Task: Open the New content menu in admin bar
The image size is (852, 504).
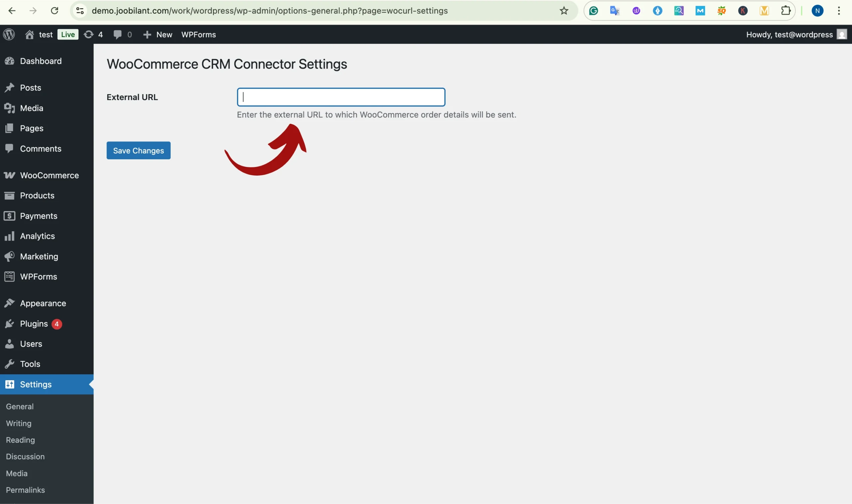Action: pos(158,34)
